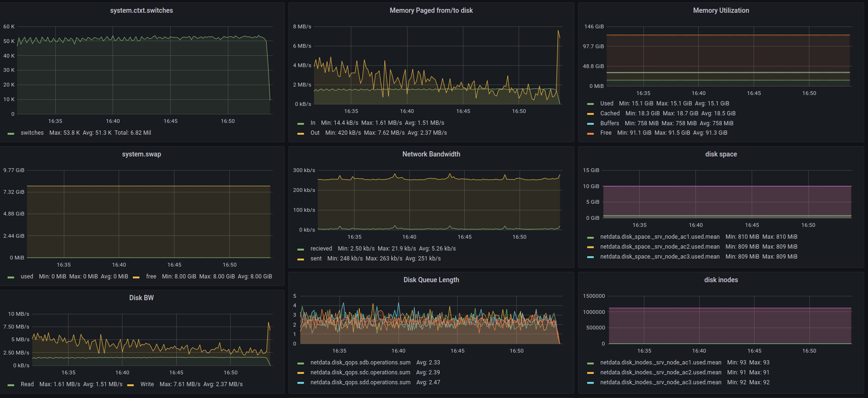Select the Buffers legend label
Image resolution: width=868 pixels, height=398 pixels.
point(609,123)
